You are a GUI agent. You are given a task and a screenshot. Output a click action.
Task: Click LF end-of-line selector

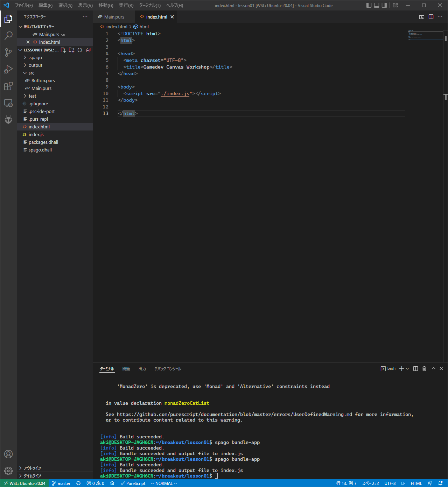pyautogui.click(x=403, y=483)
